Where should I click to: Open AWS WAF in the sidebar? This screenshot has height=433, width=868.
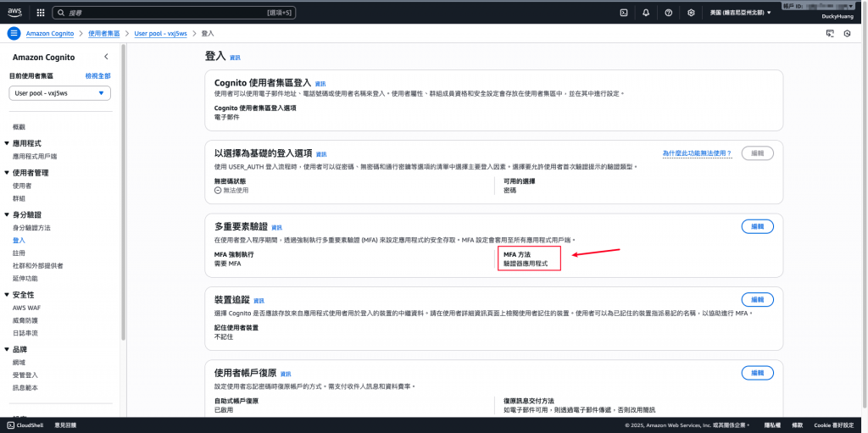[25, 308]
